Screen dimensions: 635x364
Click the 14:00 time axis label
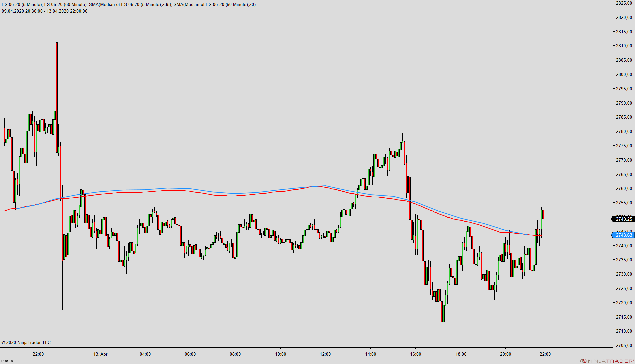click(371, 354)
